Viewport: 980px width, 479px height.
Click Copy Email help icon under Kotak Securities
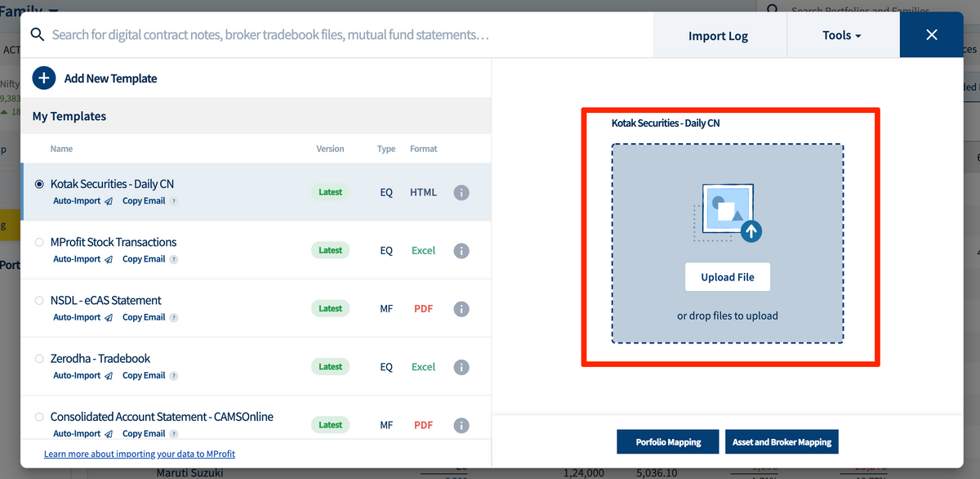point(173,201)
